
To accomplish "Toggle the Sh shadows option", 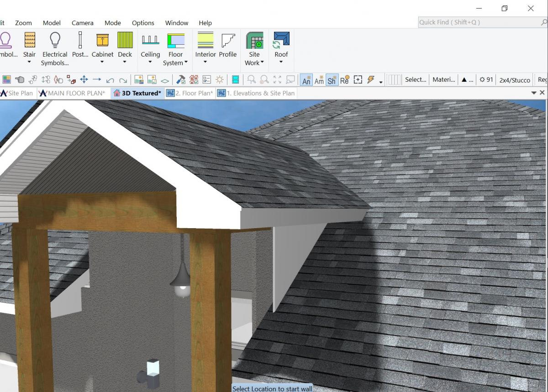I will [x=332, y=80].
